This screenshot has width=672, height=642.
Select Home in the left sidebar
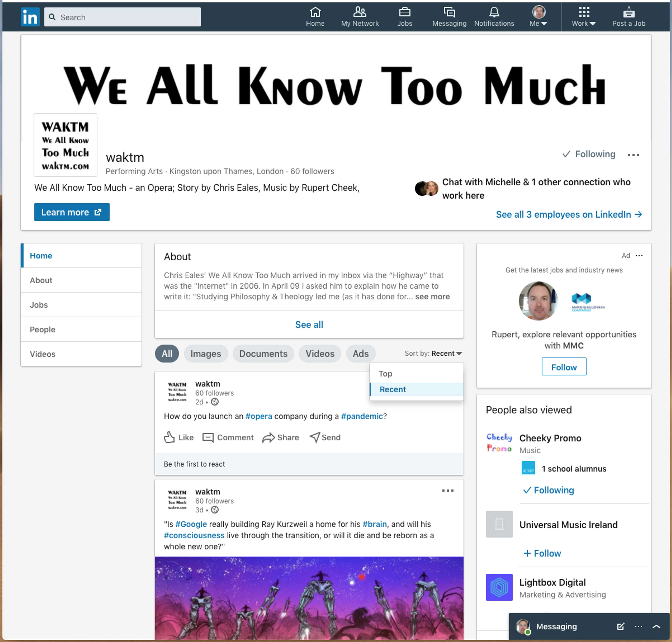click(x=81, y=256)
